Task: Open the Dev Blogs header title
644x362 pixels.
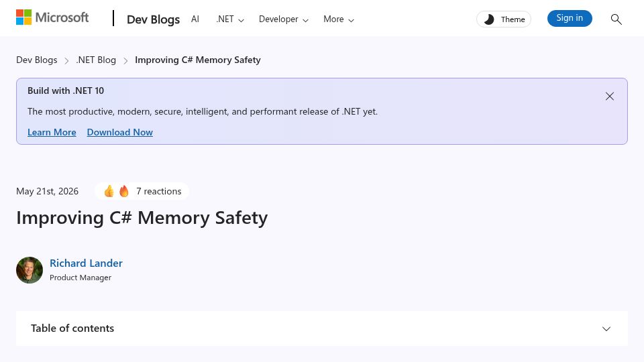Action: tap(153, 19)
